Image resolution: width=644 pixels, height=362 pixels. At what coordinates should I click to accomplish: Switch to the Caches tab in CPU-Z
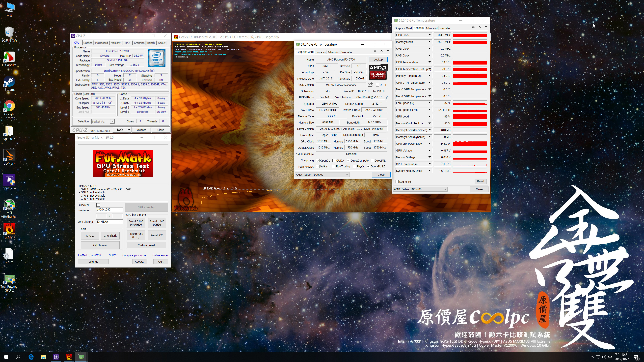click(x=88, y=43)
